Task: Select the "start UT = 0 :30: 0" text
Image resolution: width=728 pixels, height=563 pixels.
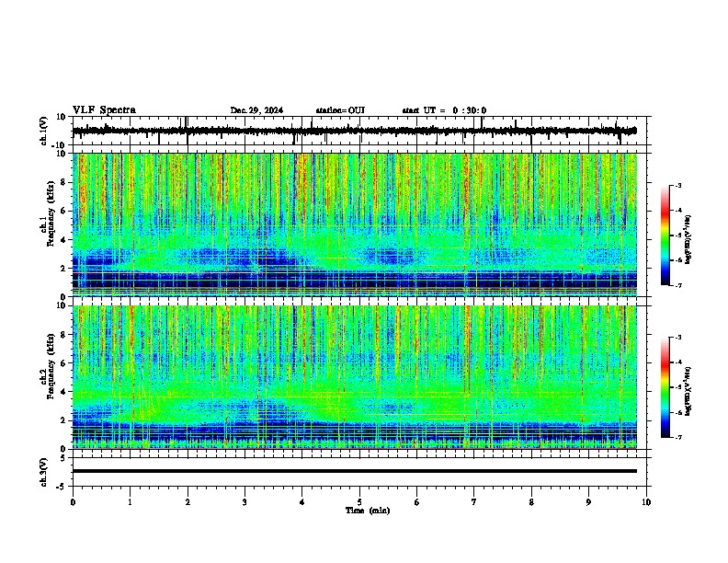Action: tap(444, 110)
